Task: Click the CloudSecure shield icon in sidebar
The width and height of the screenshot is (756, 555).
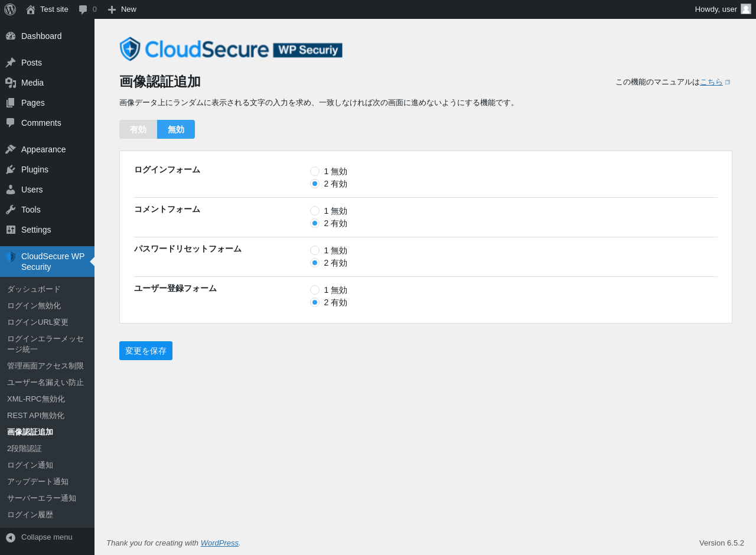Action: point(11,257)
